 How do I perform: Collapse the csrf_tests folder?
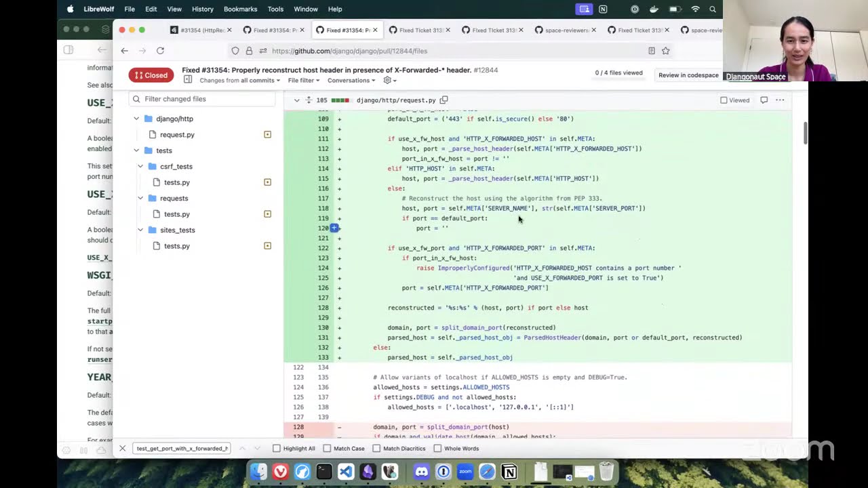click(x=140, y=166)
